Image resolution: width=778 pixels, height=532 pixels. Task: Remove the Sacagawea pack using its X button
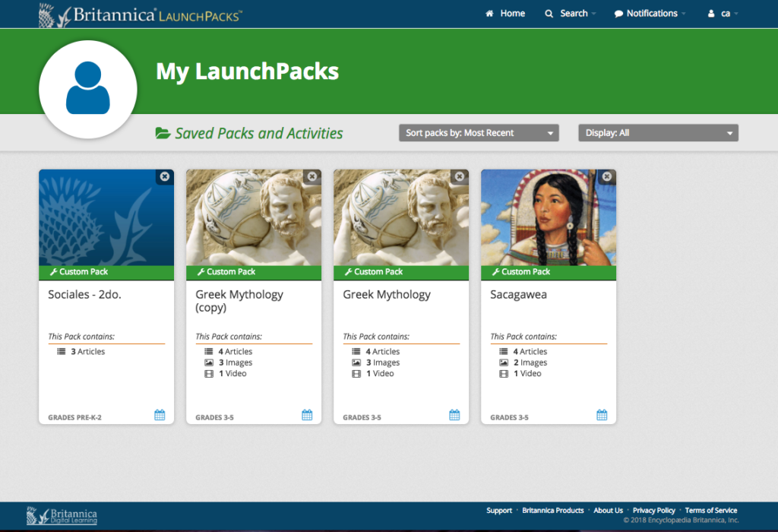[606, 176]
